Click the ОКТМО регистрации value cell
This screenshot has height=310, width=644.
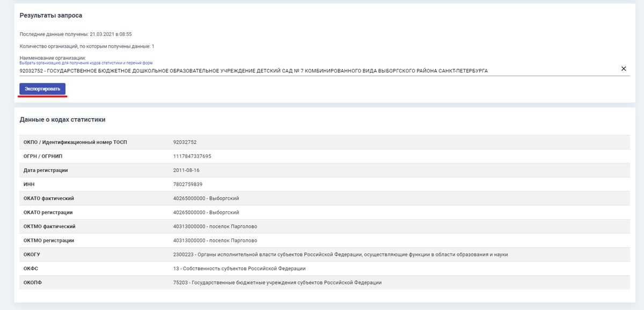point(215,240)
